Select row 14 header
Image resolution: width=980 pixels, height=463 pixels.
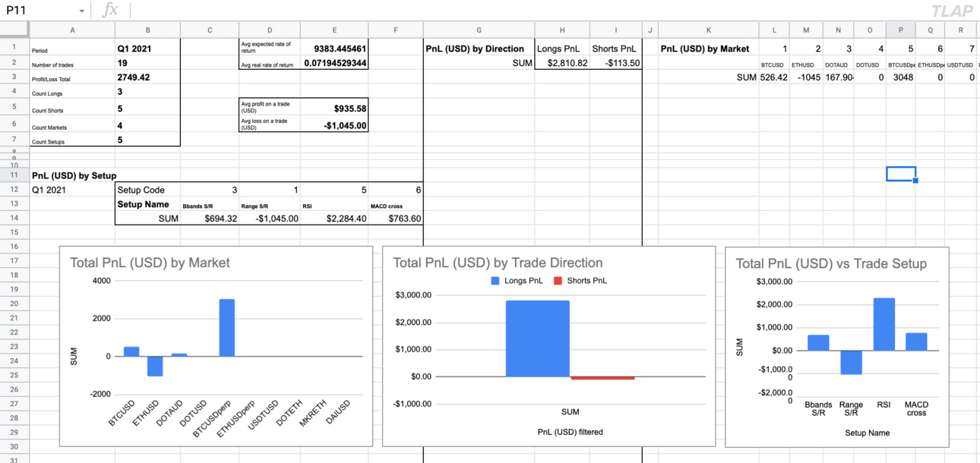[x=14, y=218]
